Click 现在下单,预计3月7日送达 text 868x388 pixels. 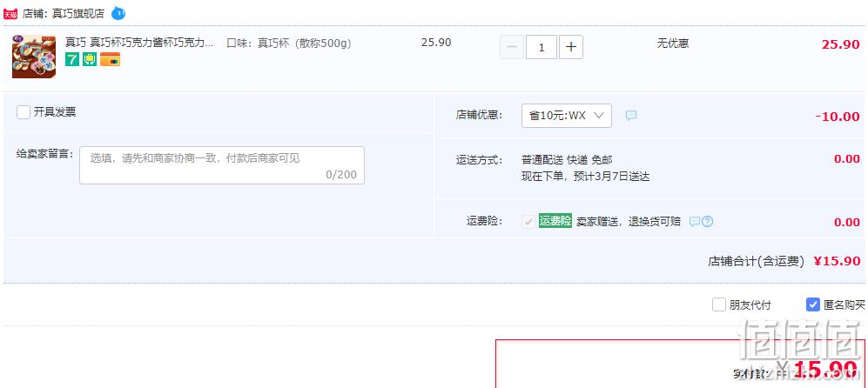click(x=585, y=177)
